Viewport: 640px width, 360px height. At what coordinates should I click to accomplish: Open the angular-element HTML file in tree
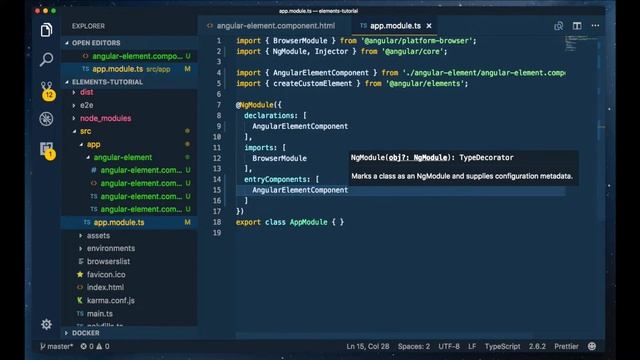tap(129, 183)
